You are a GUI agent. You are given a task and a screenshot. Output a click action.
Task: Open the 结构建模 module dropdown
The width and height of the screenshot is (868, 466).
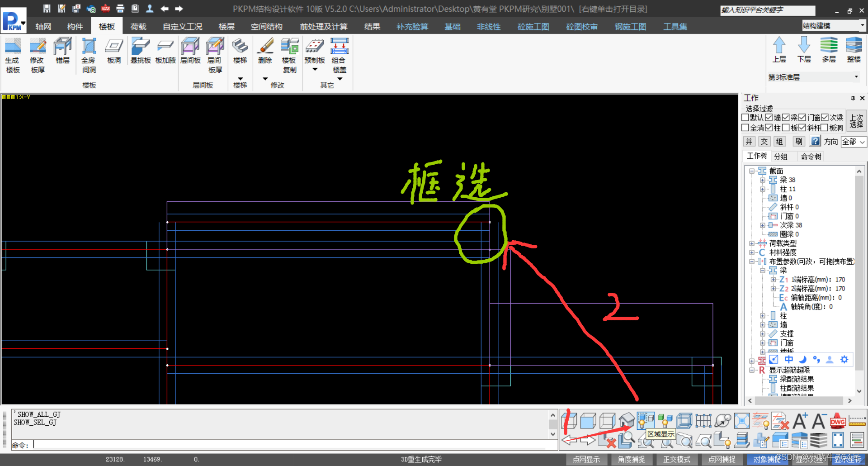833,26
